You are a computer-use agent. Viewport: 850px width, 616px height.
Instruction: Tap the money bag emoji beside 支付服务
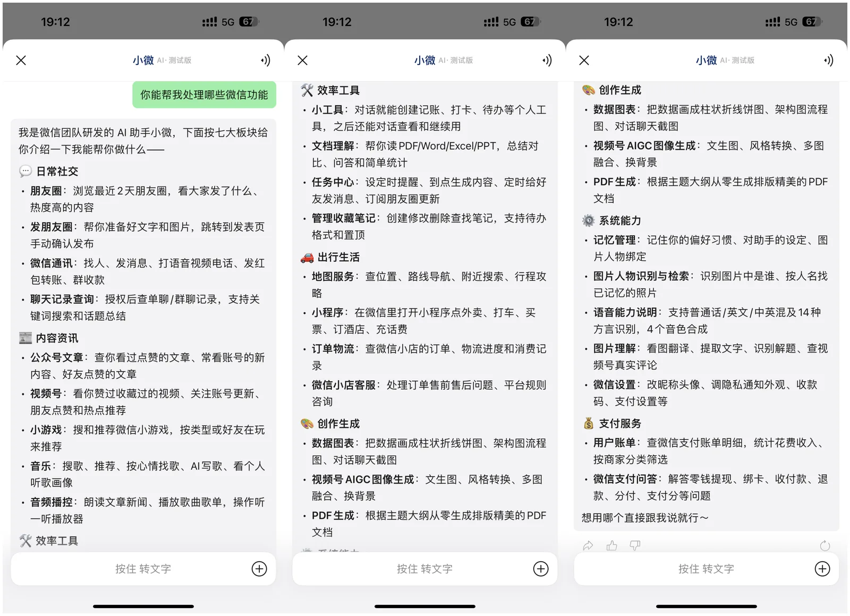[x=589, y=423]
